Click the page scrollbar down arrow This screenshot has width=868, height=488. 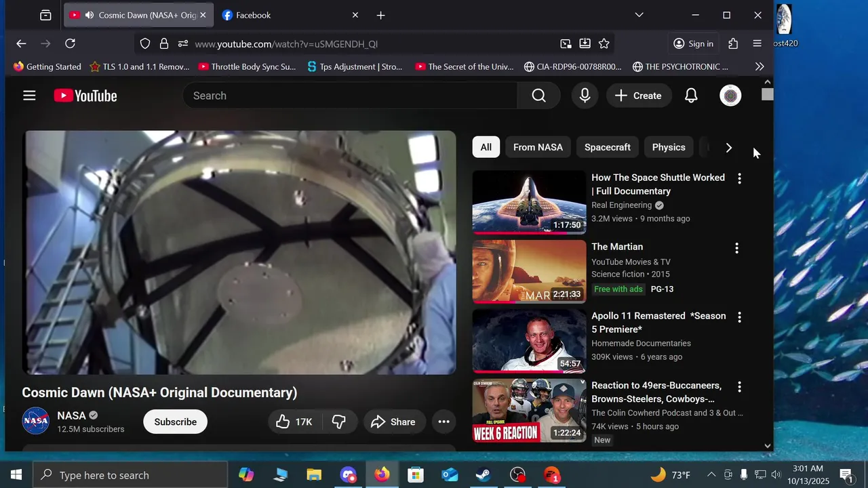(767, 446)
